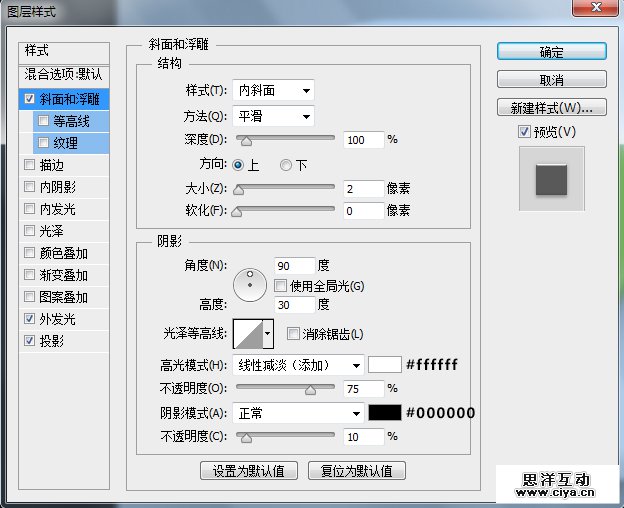Check the 图案叠加 style checkbox
The image size is (624, 508).
pos(29,296)
